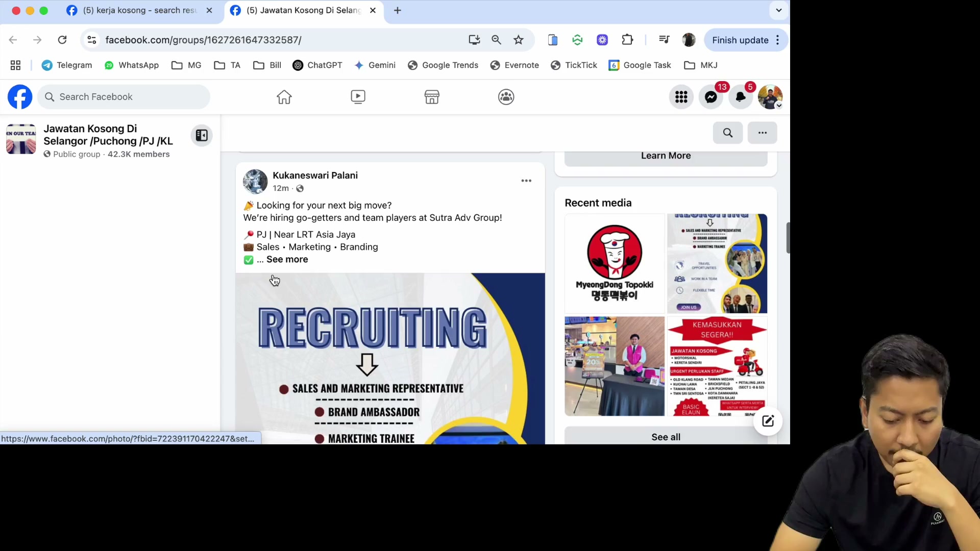This screenshot has height=551, width=980.
Task: Open account profile dropdown avatar
Action: (x=770, y=97)
